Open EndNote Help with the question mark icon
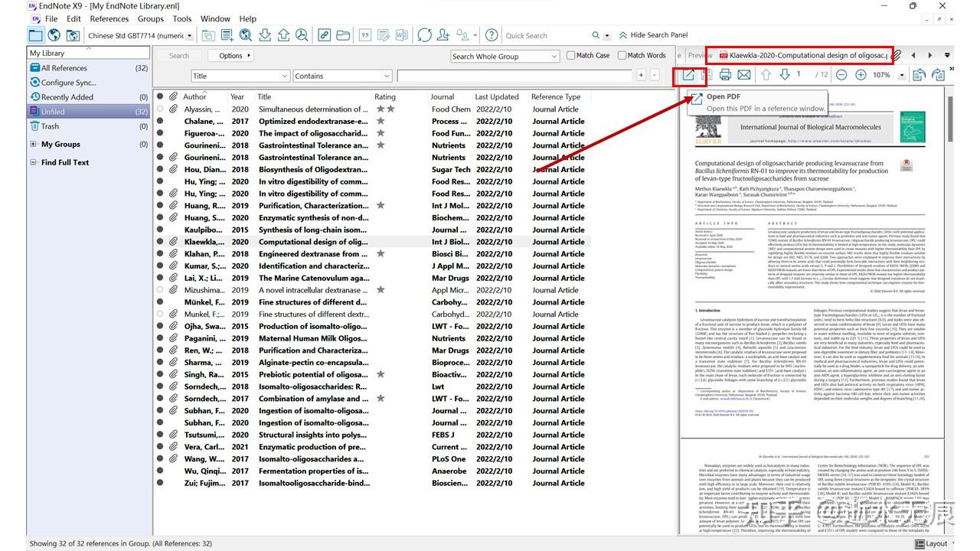980x551 pixels. point(491,34)
